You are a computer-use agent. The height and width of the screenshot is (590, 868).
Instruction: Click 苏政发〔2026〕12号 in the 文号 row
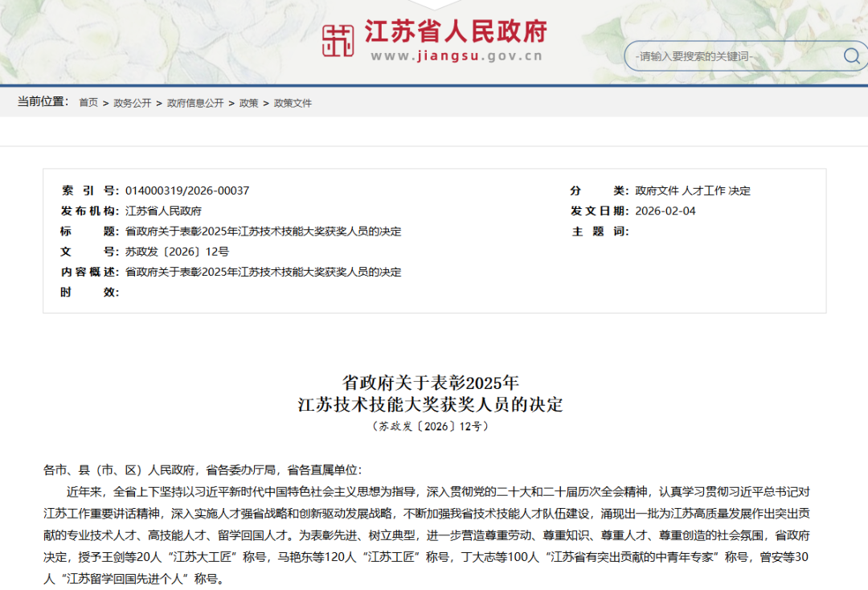point(177,252)
